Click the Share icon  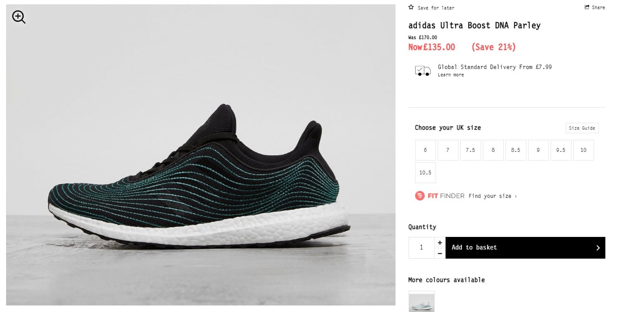pyautogui.click(x=587, y=7)
